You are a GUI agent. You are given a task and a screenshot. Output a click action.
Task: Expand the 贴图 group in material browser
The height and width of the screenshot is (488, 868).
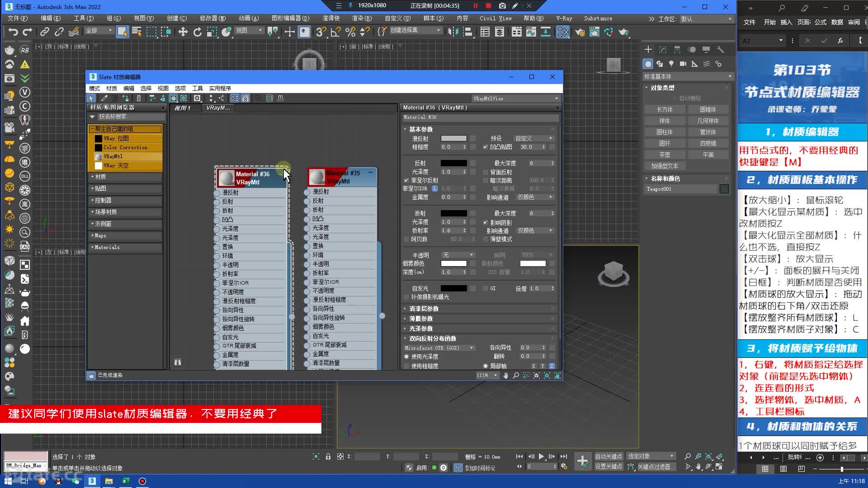(125, 188)
